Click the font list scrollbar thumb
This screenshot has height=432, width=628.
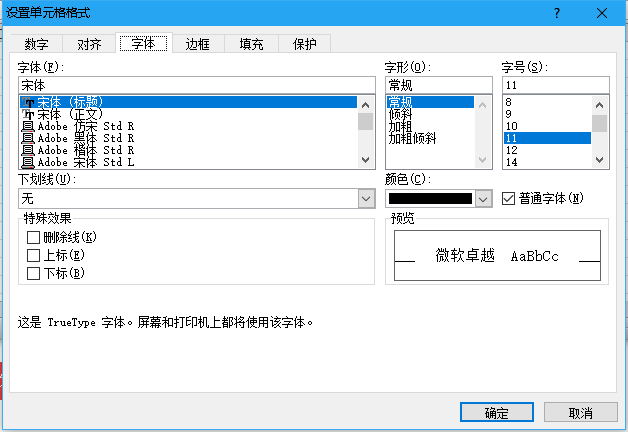365,122
